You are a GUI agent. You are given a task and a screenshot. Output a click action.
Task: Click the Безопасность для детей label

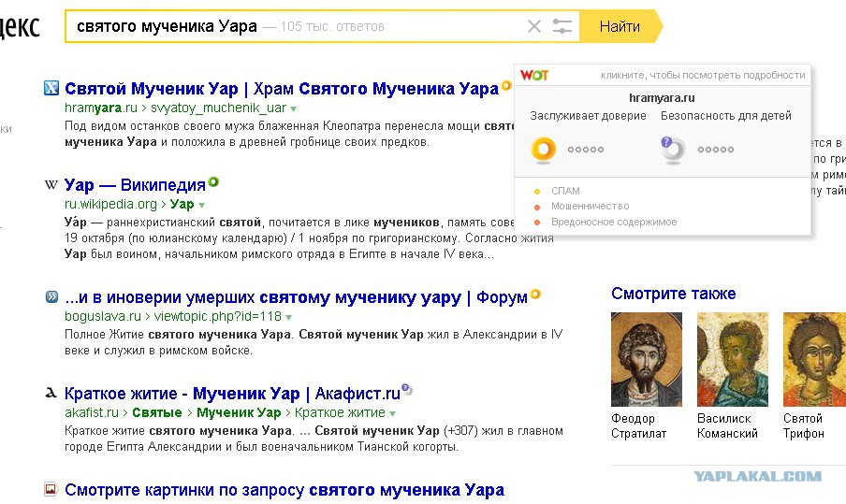click(x=726, y=115)
